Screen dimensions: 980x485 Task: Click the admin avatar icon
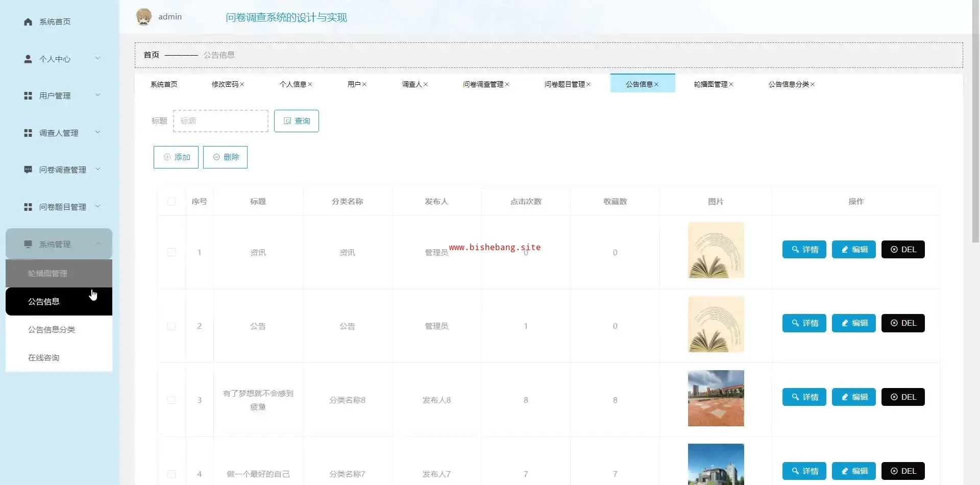[x=144, y=17]
